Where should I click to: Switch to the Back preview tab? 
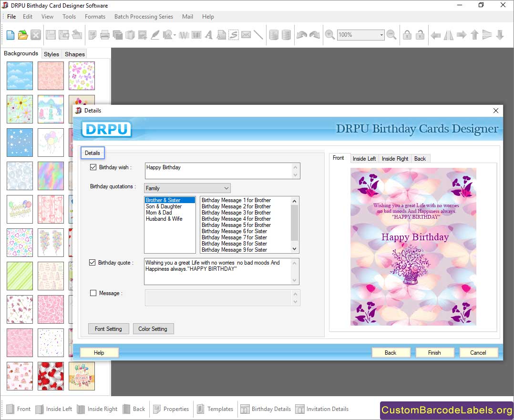[x=420, y=159]
